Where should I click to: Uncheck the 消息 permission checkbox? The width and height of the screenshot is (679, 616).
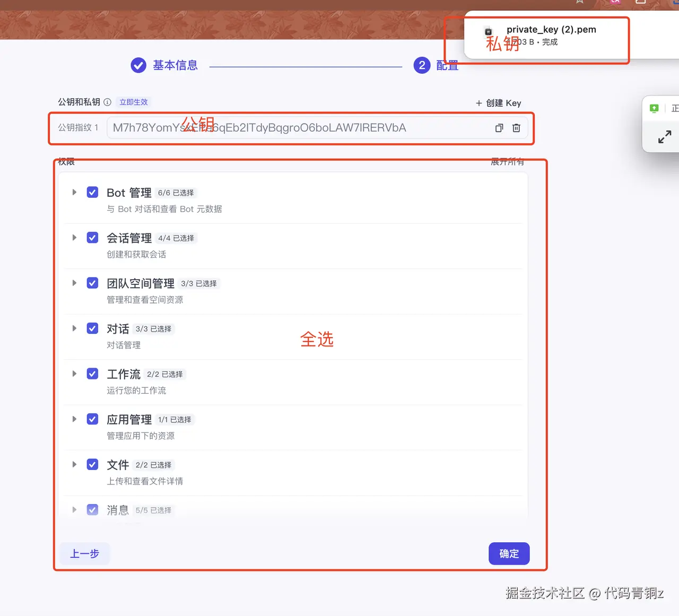[x=92, y=510]
